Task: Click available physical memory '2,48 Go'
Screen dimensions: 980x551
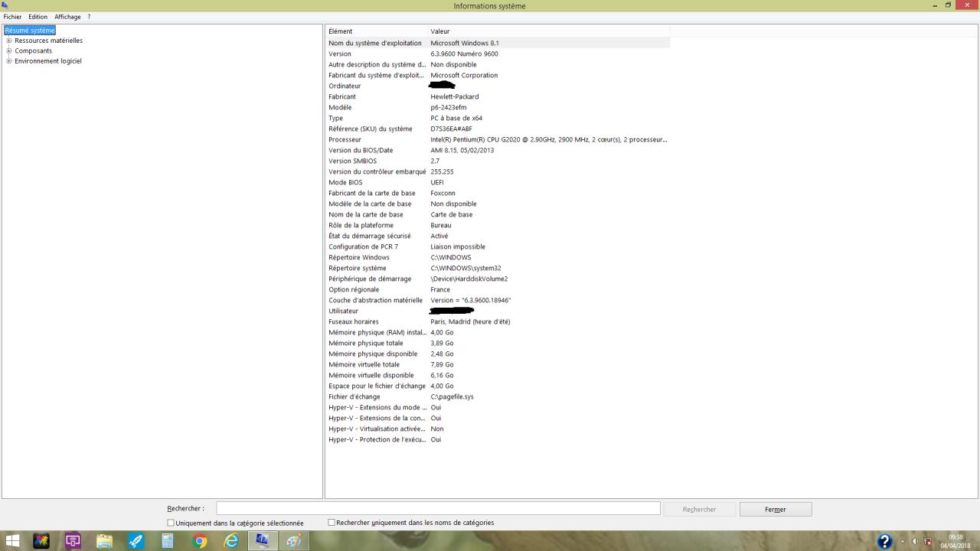Action: [x=443, y=354]
